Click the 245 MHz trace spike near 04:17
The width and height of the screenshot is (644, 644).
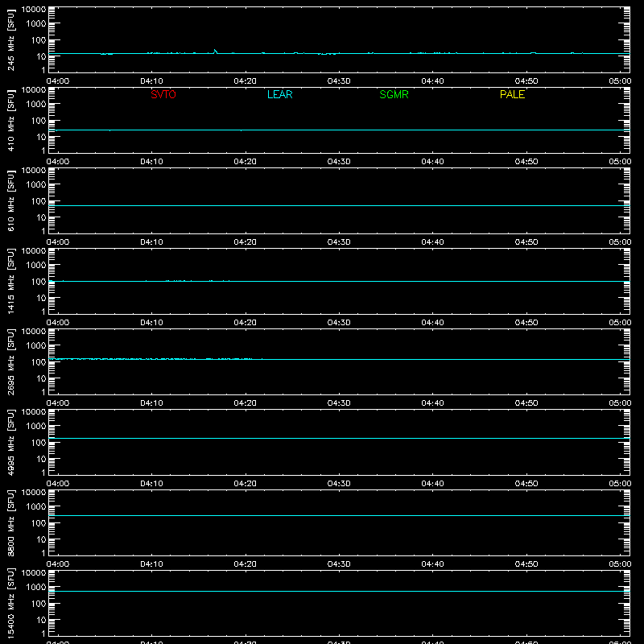215,51
